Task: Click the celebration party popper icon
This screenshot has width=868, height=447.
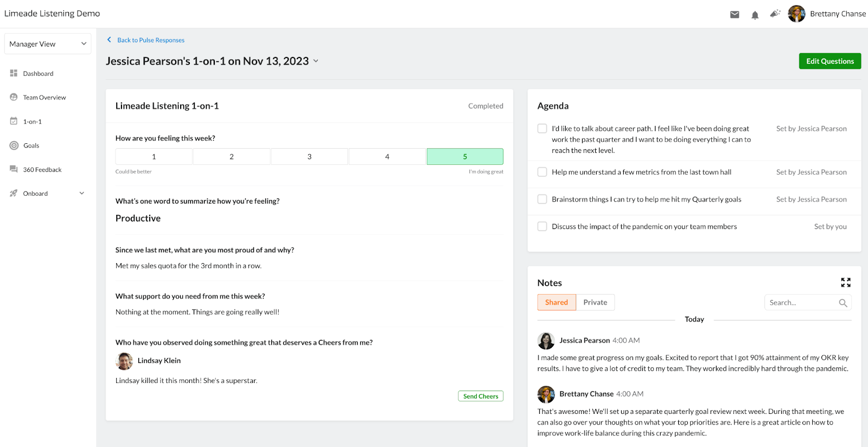Action: [x=775, y=13]
